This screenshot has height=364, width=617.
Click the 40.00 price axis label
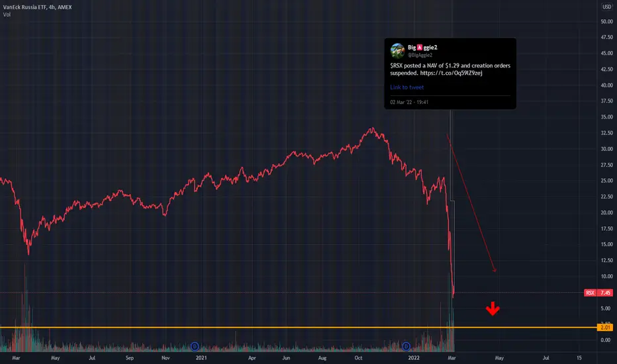(x=607, y=85)
